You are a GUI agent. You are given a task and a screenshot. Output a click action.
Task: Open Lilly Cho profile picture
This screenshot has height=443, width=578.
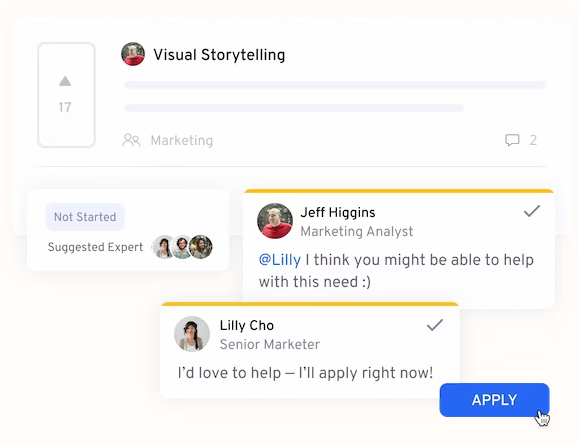click(192, 334)
